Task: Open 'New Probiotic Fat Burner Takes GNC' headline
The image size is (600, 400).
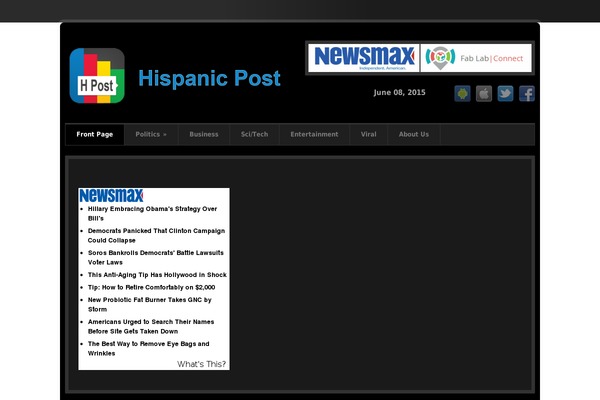Action: 149,304
